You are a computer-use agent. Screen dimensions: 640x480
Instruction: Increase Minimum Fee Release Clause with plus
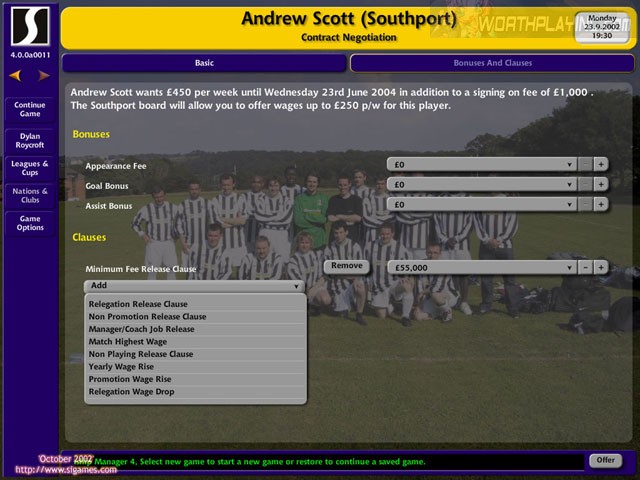[601, 268]
